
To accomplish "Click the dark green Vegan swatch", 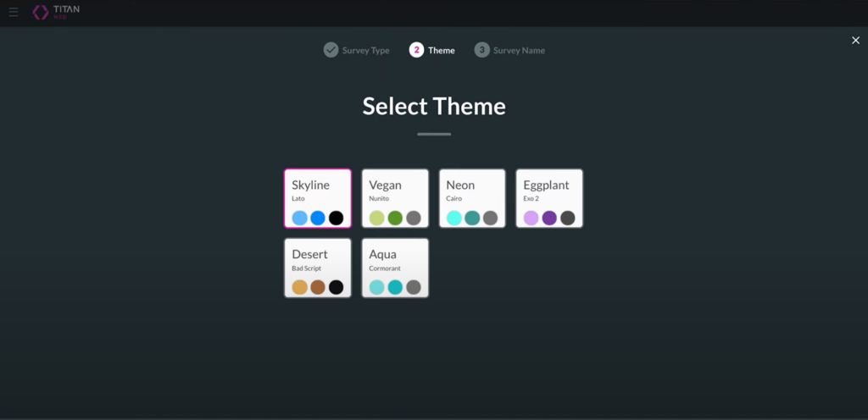I will [x=395, y=218].
